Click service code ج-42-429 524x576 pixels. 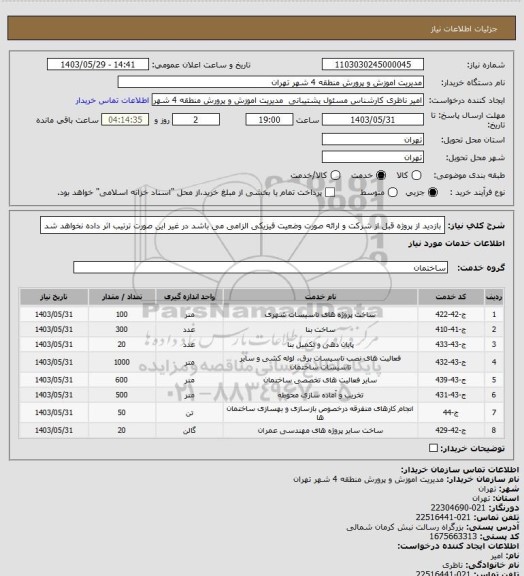pos(451,431)
